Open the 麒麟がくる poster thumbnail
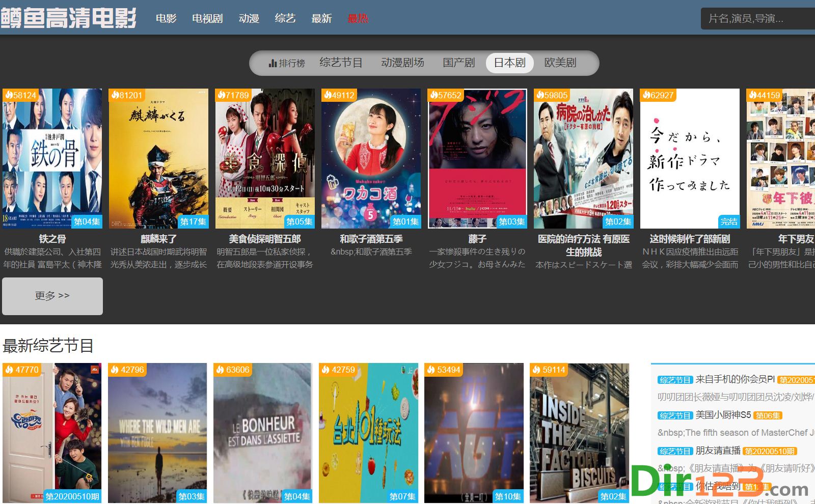The width and height of the screenshot is (815, 504). click(158, 158)
